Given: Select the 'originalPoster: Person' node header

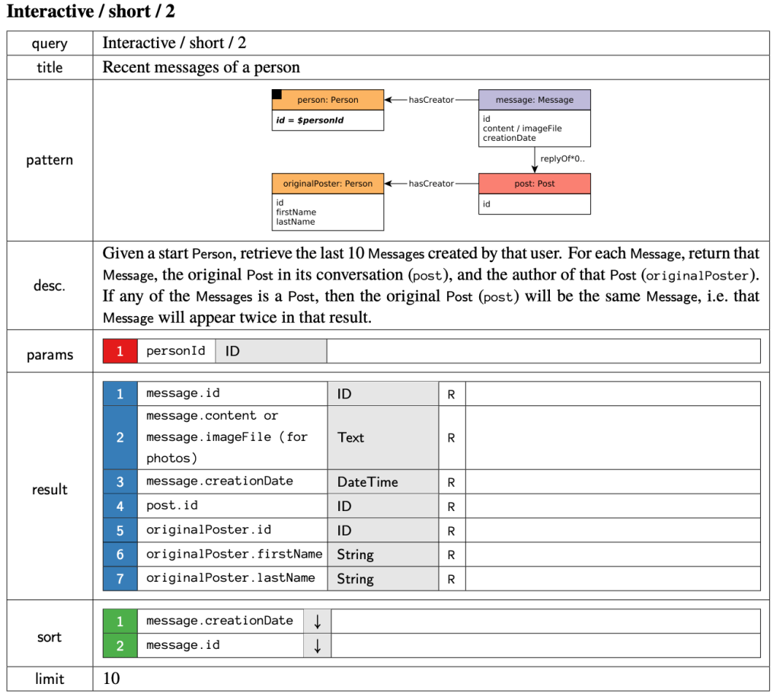Looking at the screenshot, I should tap(328, 184).
